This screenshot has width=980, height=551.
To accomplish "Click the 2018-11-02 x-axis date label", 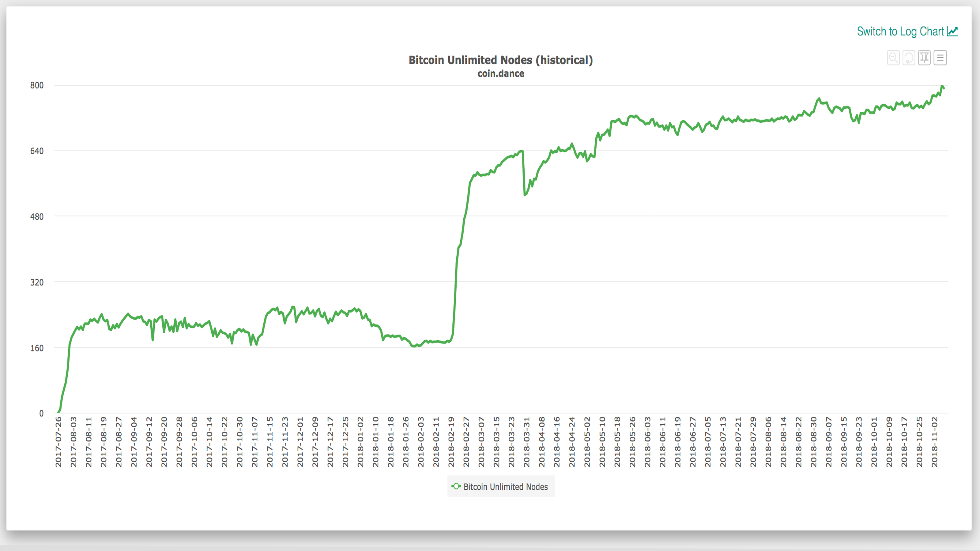I will (x=934, y=442).
